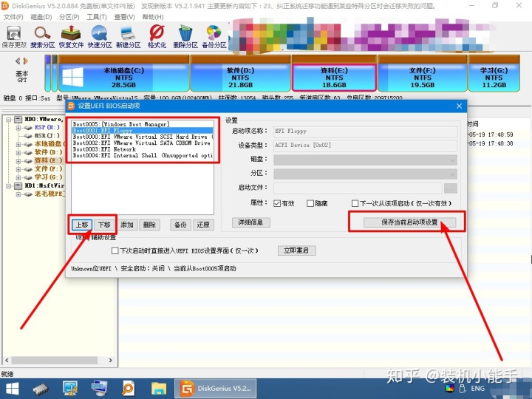532x399 pixels.
Task: Click the 删除 delete button
Action: (149, 225)
